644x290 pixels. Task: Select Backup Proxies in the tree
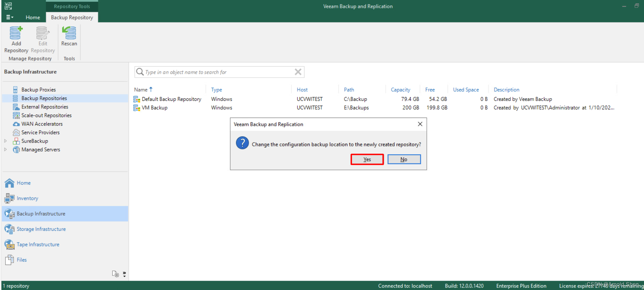point(38,90)
